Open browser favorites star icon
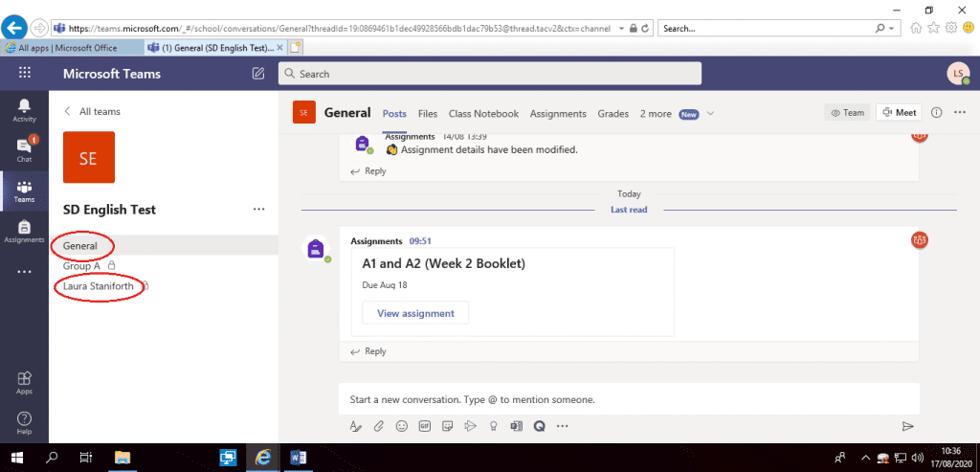The width and height of the screenshot is (980, 472). click(933, 28)
